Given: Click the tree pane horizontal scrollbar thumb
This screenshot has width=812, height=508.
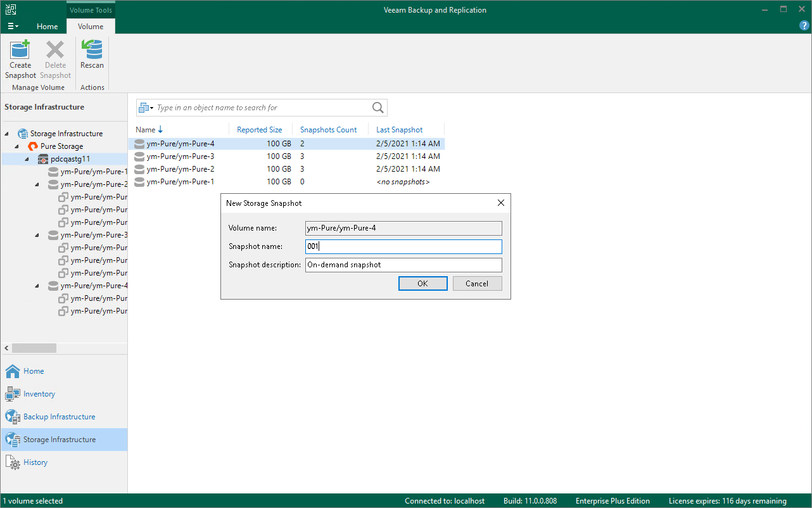Looking at the screenshot, I should [x=34, y=348].
